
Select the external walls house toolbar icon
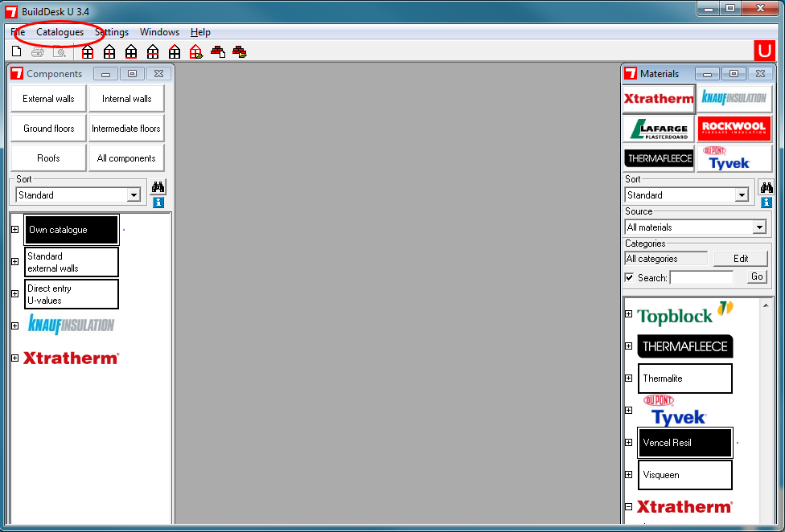[88, 51]
